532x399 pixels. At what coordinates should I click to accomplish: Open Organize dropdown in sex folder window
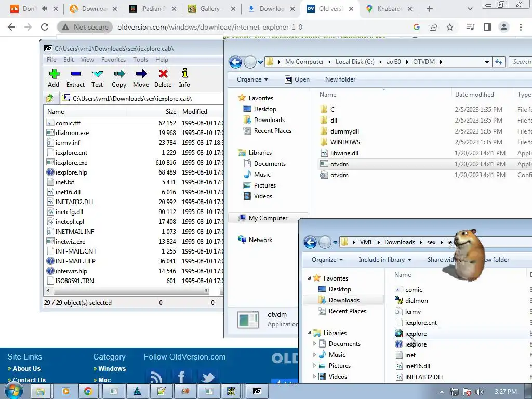pos(327,260)
